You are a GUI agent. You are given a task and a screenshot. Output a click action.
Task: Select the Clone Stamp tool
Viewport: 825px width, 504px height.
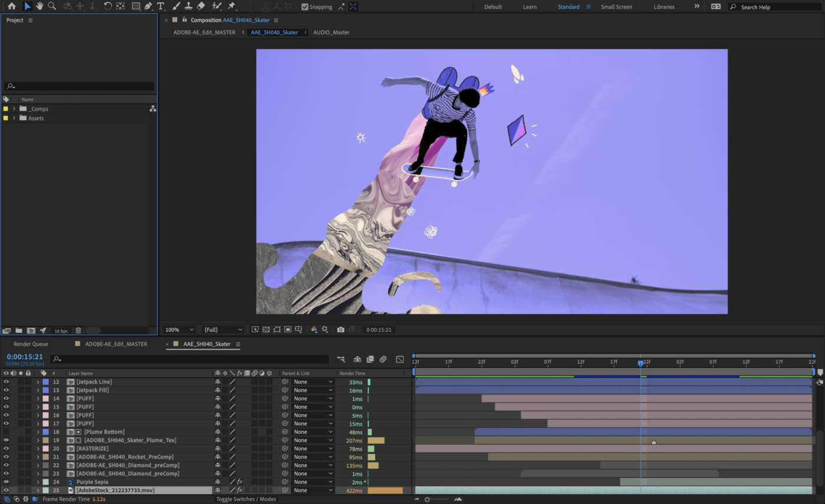click(x=189, y=6)
